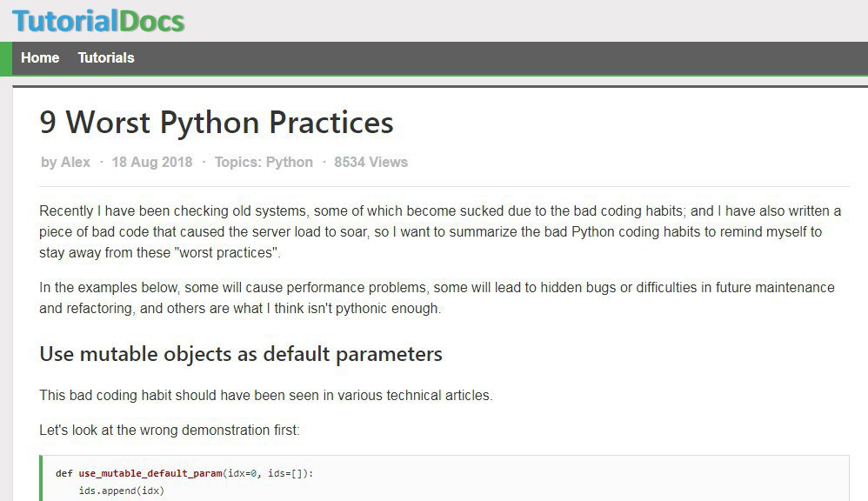Click the first intro paragraph starting 'Recently I'
Viewport: 868px width, 501px height.
tap(440, 231)
